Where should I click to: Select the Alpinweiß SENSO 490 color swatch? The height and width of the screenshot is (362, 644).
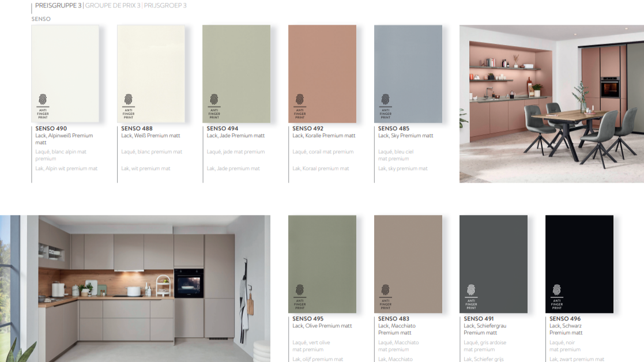(65, 74)
